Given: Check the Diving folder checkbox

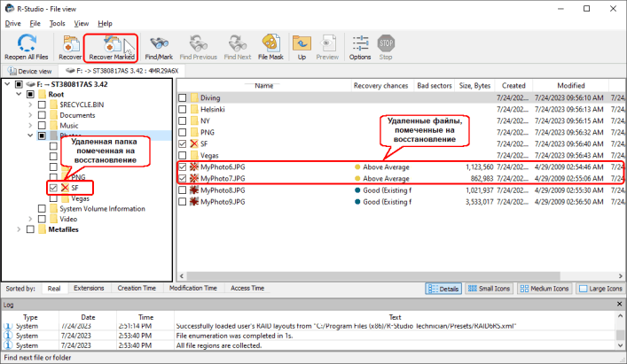Looking at the screenshot, I should coord(183,97).
